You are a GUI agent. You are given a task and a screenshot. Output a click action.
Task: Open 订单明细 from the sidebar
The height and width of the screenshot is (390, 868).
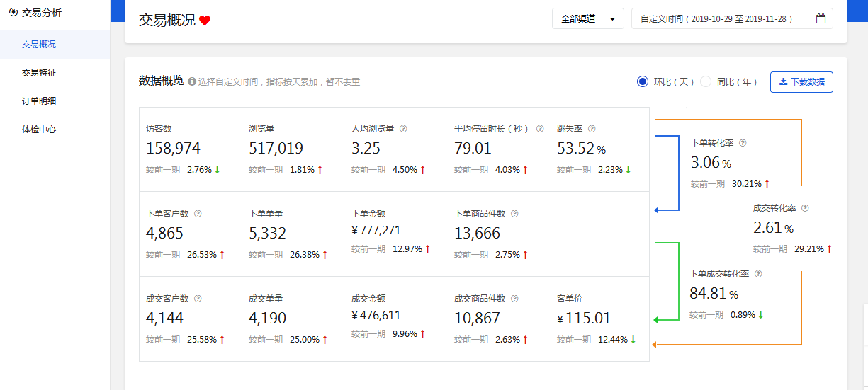(x=39, y=101)
